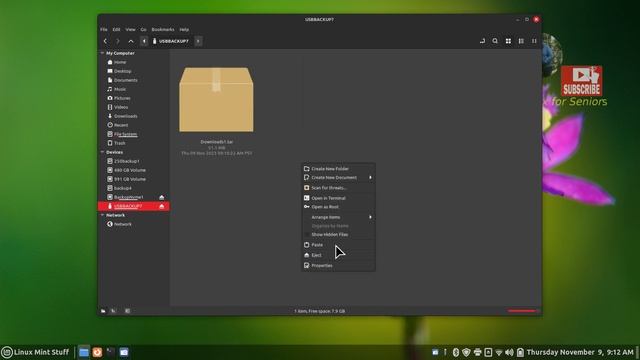640x360 pixels.
Task: Choose Create New Folder from context menu
Action: (x=338, y=169)
